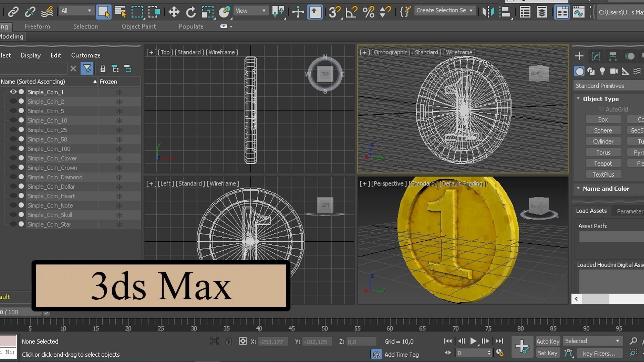Click Mirror tool icon
This screenshot has height=362, width=644.
(x=488, y=12)
